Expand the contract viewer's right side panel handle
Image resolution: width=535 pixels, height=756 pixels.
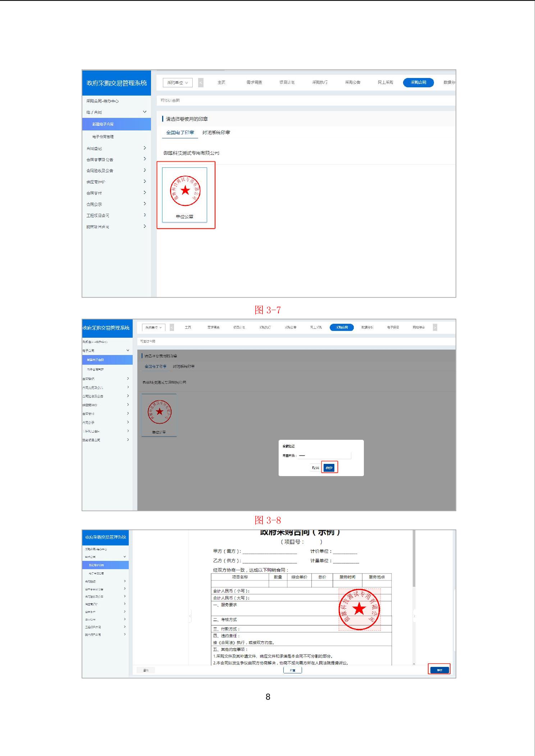tap(414, 616)
